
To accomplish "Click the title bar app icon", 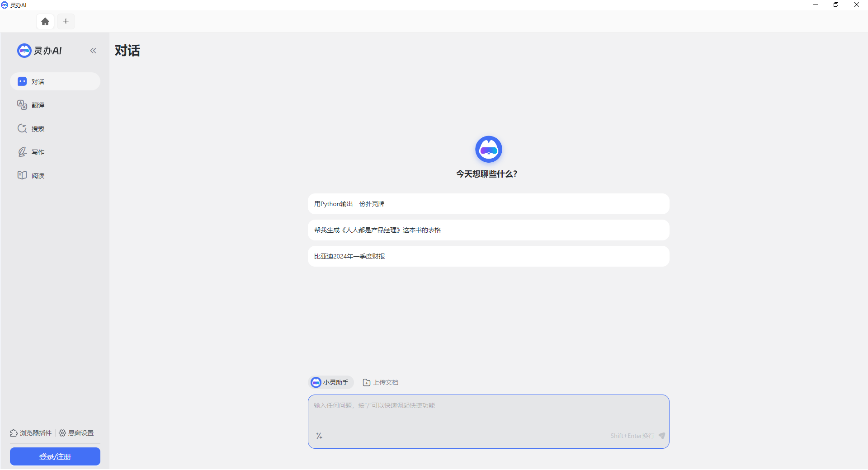I will [5, 5].
